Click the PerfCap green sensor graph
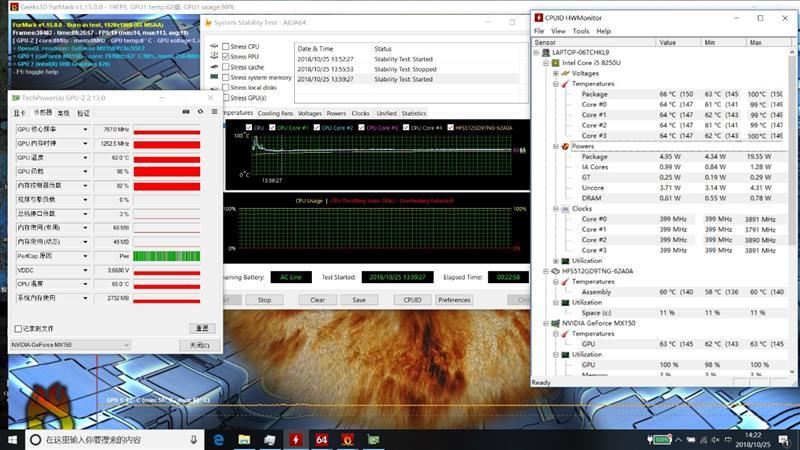 coord(166,256)
